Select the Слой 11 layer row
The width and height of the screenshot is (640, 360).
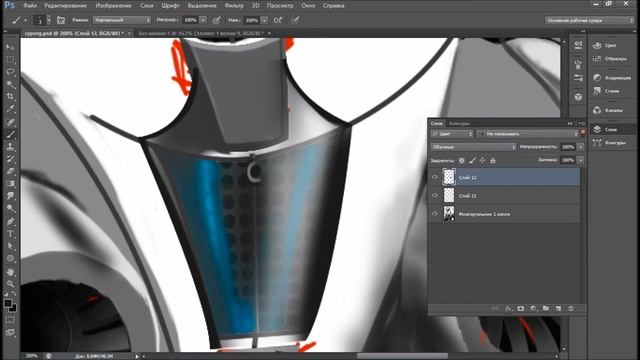(x=505, y=196)
